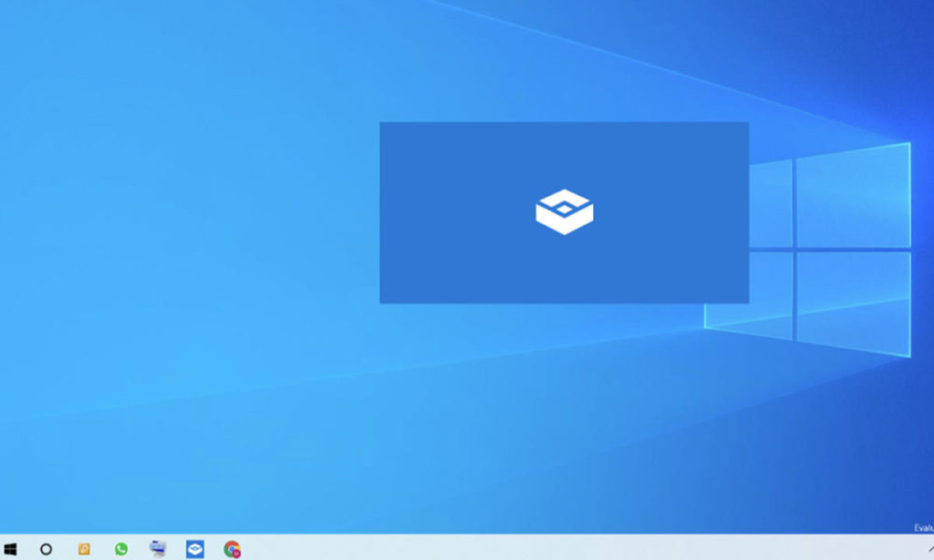Click the Start button's Windows flag
The height and width of the screenshot is (560, 934).
(x=12, y=548)
